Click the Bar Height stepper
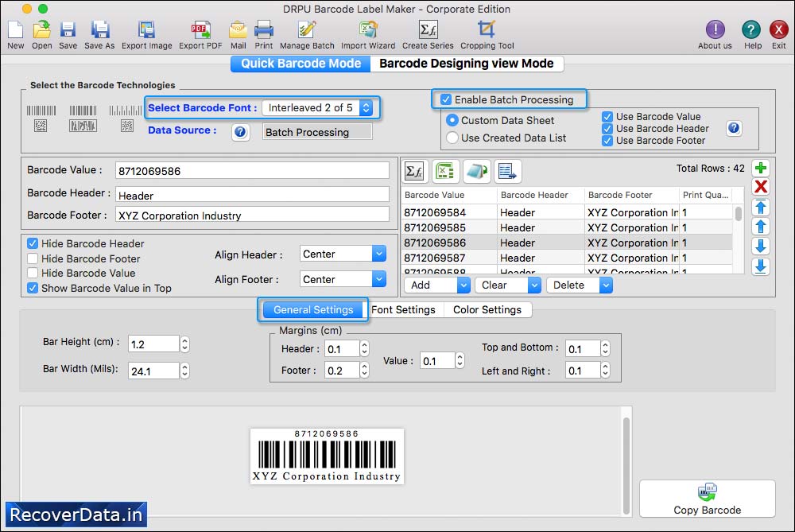The width and height of the screenshot is (795, 532). pos(185,344)
